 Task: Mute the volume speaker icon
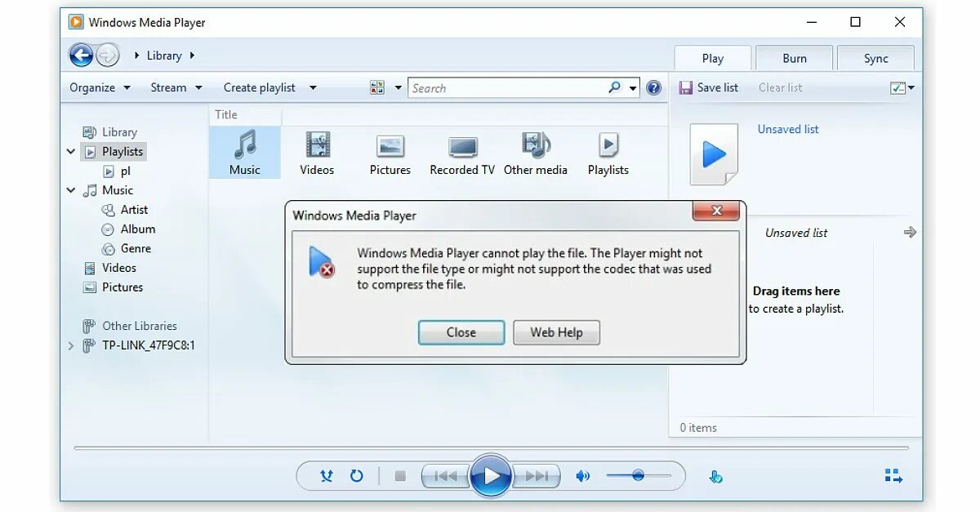583,475
